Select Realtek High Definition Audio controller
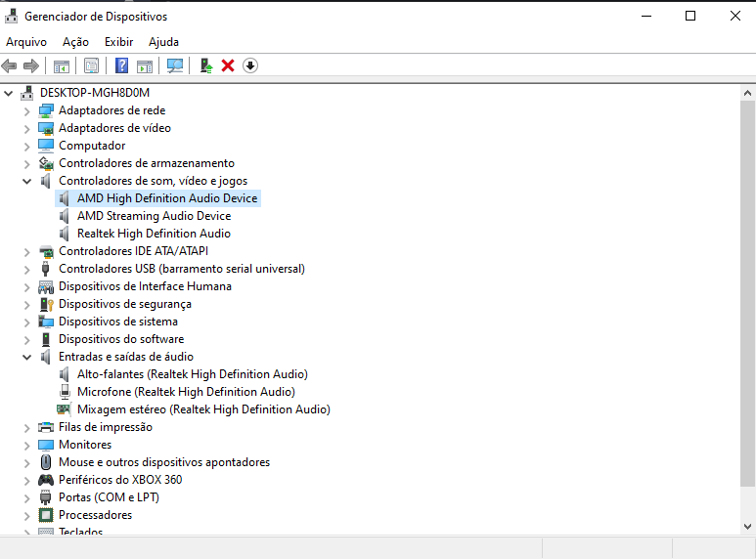 point(154,234)
